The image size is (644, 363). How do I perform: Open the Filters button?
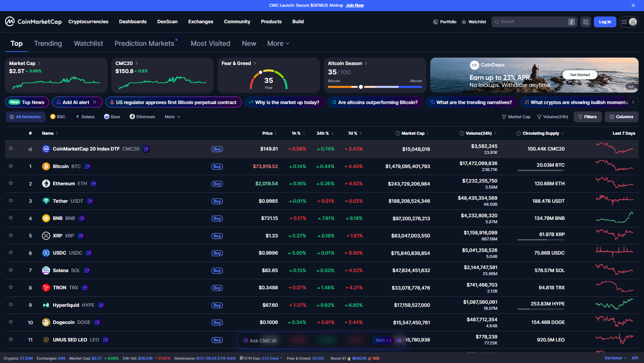click(x=587, y=117)
